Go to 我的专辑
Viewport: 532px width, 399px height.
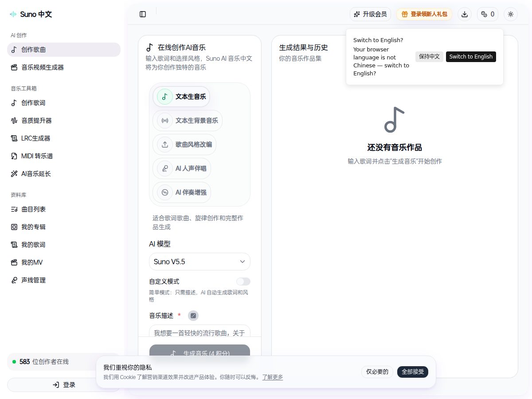[x=64, y=227]
